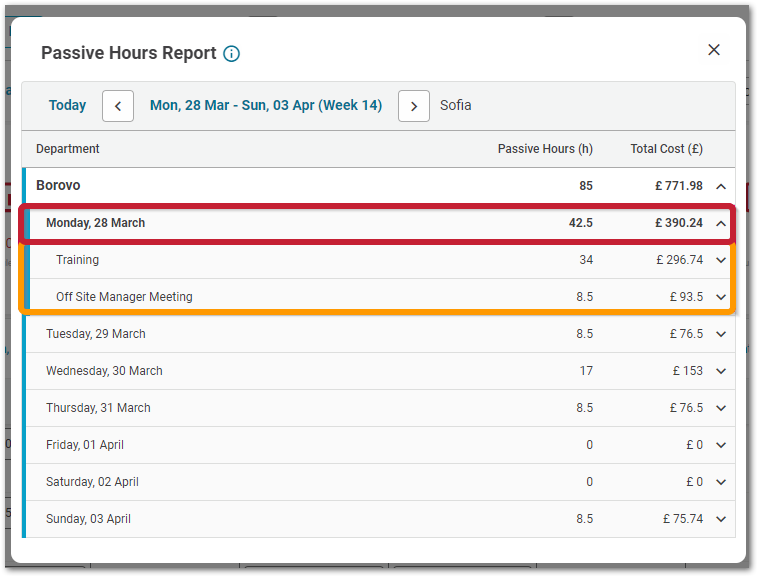758x577 pixels.
Task: Open the Passive Hours Report info icon
Action: (231, 54)
